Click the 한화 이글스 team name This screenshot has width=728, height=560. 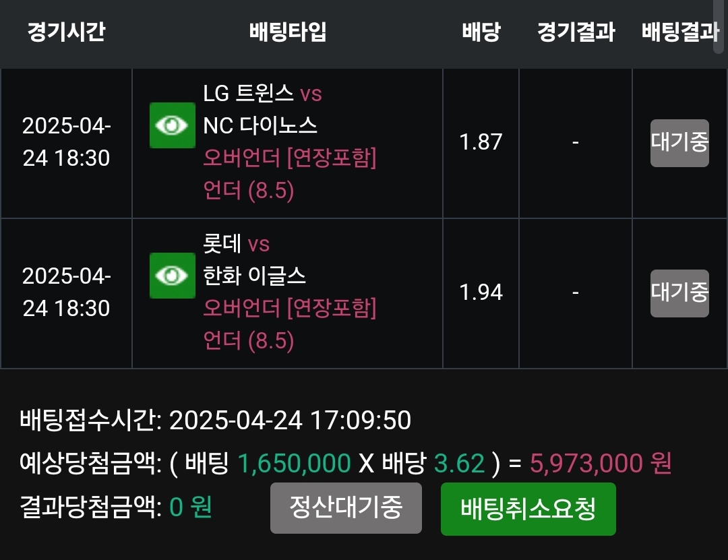click(255, 276)
